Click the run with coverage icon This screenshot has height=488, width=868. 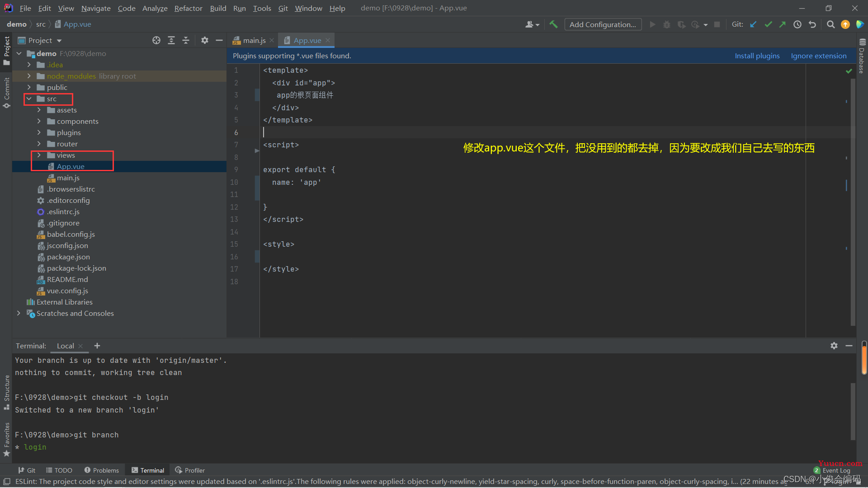pos(681,24)
